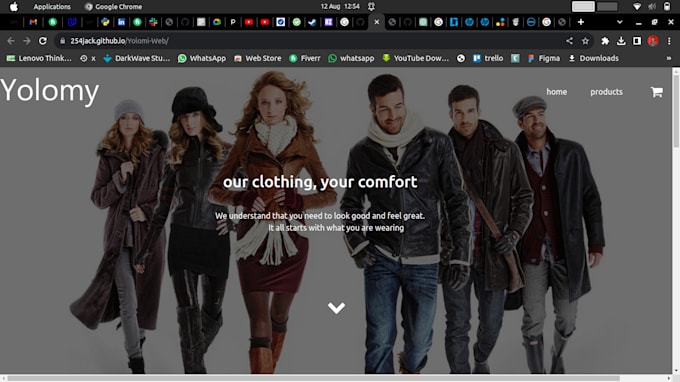680x382 pixels.
Task: Reload the current page
Action: [x=42, y=41]
